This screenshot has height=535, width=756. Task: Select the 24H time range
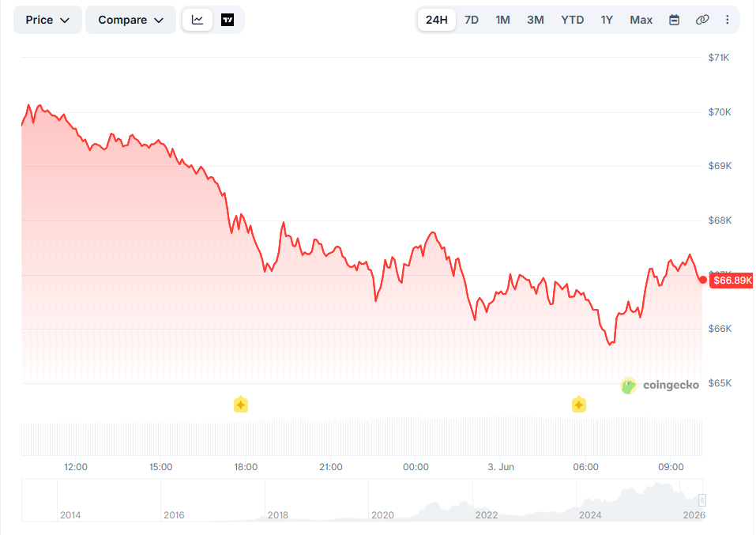(436, 20)
